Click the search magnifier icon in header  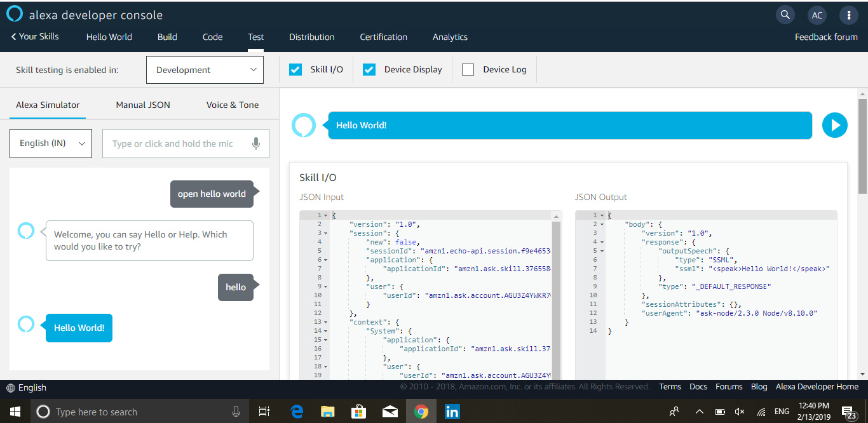(x=785, y=15)
